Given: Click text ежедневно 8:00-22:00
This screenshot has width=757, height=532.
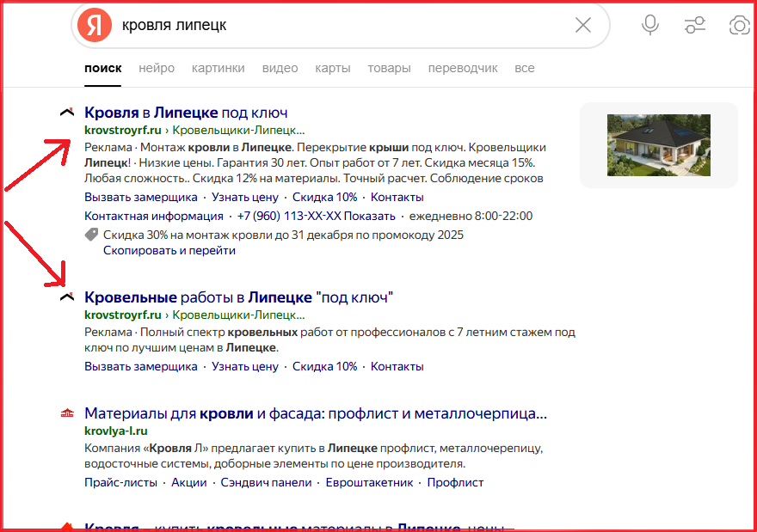Looking at the screenshot, I should coord(471,216).
